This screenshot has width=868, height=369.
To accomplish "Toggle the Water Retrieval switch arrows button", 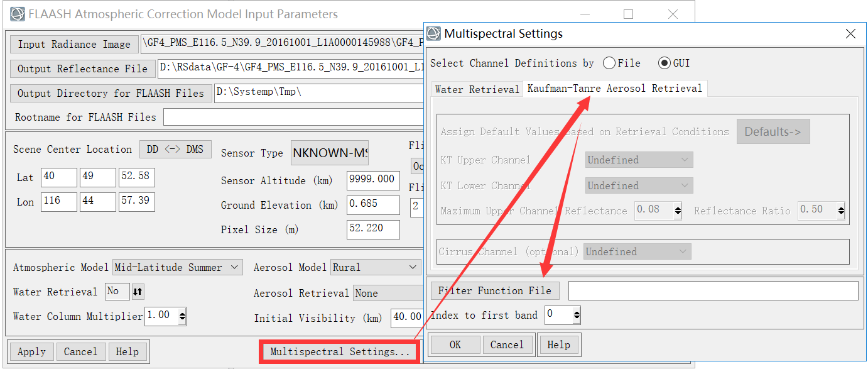I will click(x=138, y=292).
